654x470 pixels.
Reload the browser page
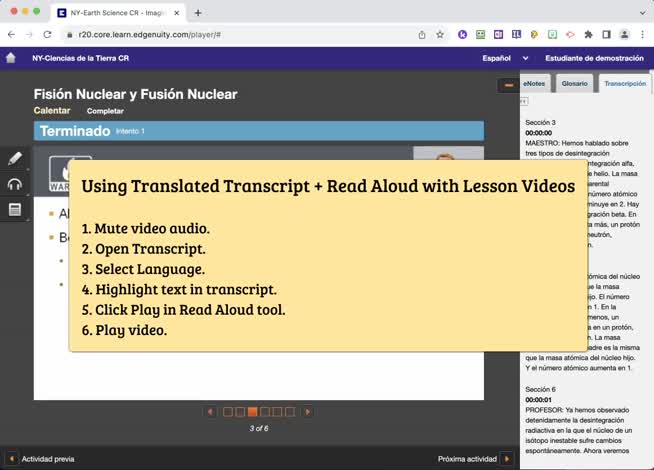[47, 34]
